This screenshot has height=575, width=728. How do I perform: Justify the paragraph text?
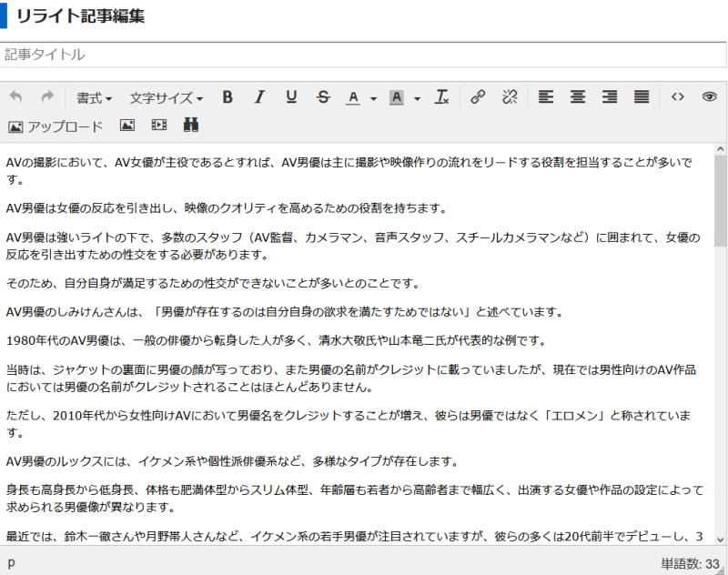click(642, 97)
